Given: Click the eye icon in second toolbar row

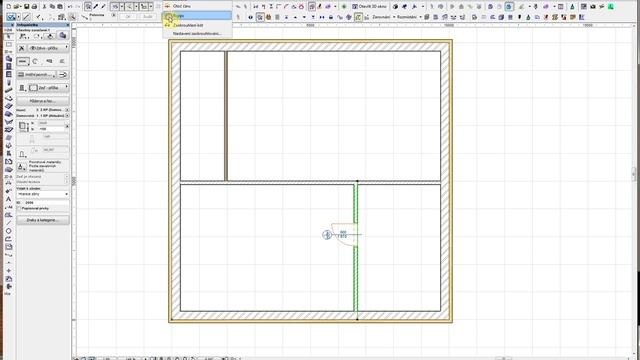Looking at the screenshot, I should tap(251, 17).
